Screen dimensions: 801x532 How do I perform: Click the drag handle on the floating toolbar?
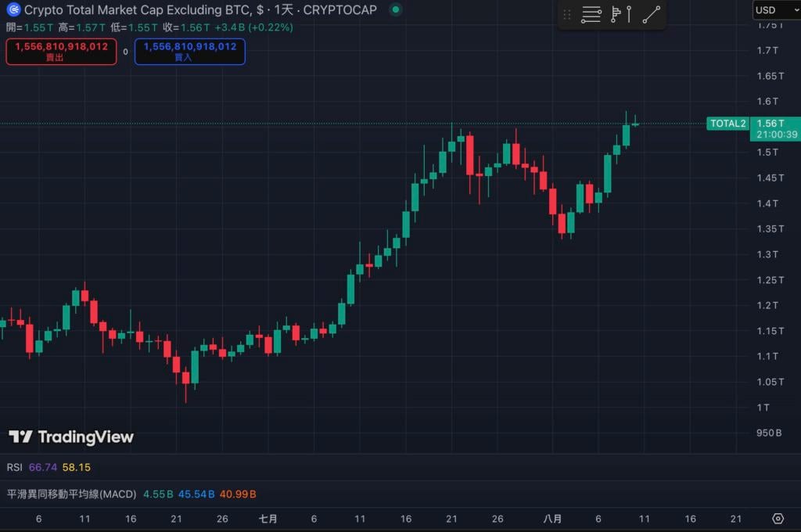point(566,14)
